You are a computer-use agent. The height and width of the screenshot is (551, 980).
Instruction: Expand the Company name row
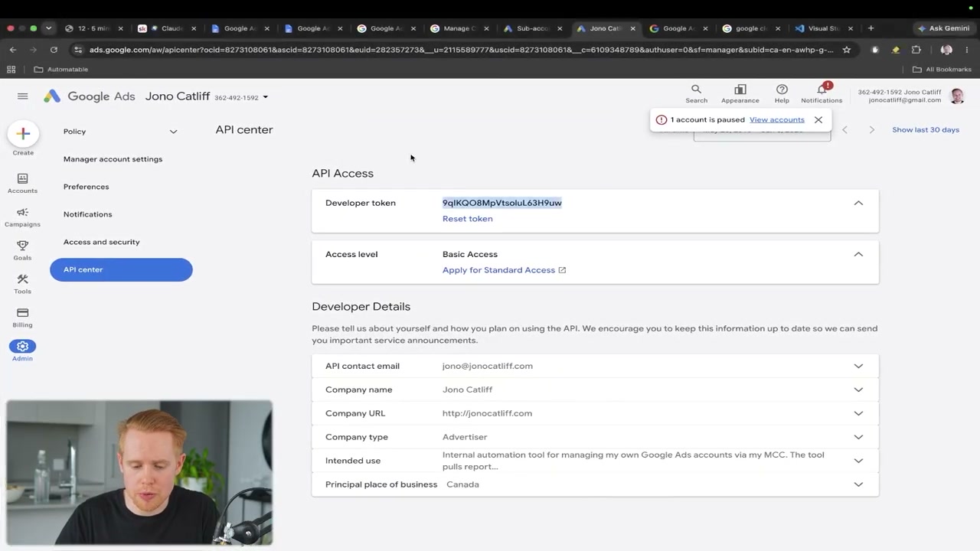coord(858,390)
